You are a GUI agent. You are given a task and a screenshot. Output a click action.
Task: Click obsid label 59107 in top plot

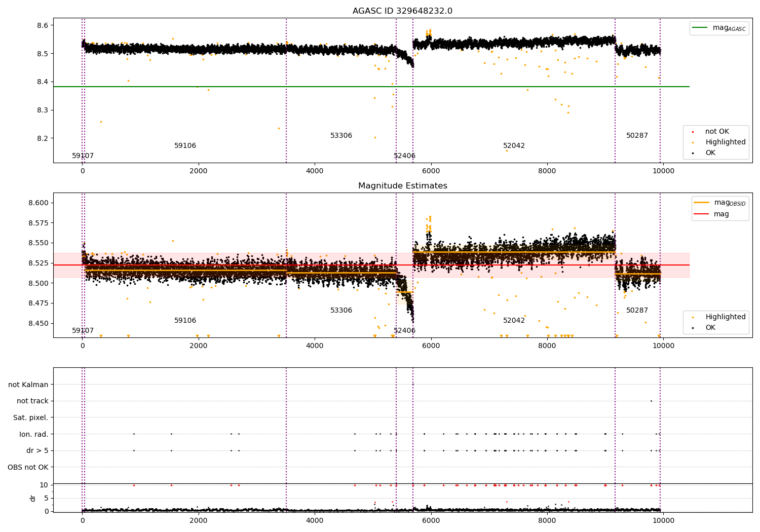(x=83, y=156)
